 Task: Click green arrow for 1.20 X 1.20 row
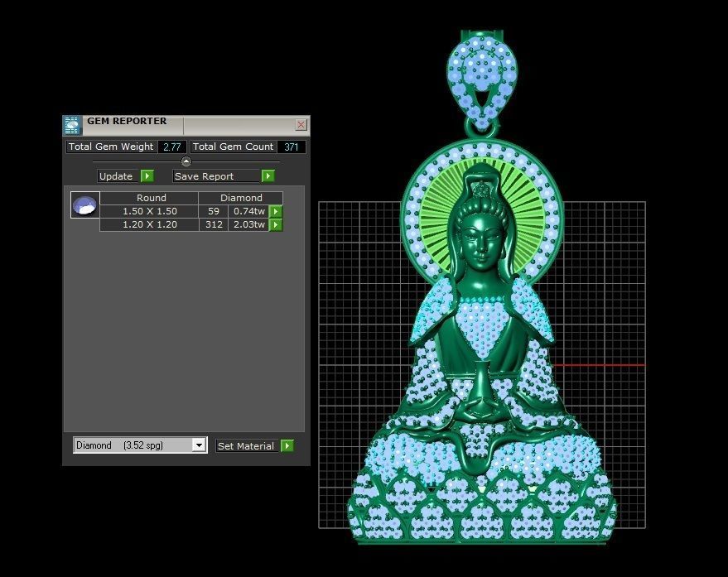coord(276,224)
